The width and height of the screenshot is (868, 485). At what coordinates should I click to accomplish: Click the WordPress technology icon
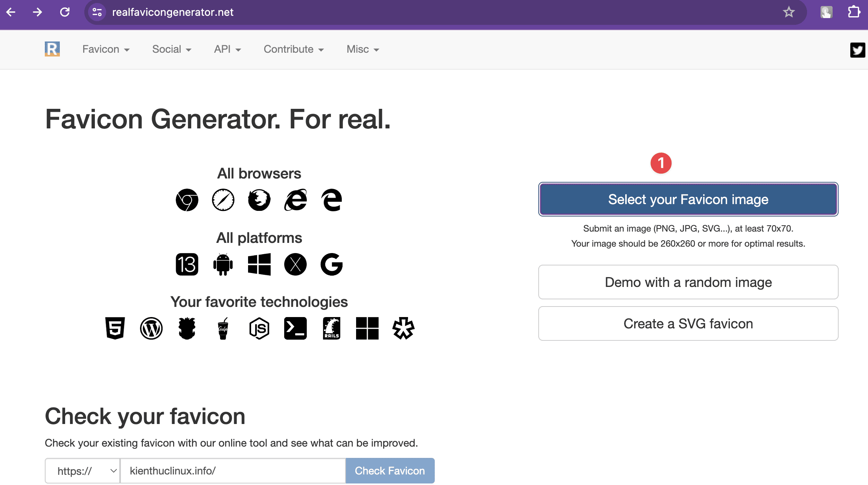[x=151, y=328]
